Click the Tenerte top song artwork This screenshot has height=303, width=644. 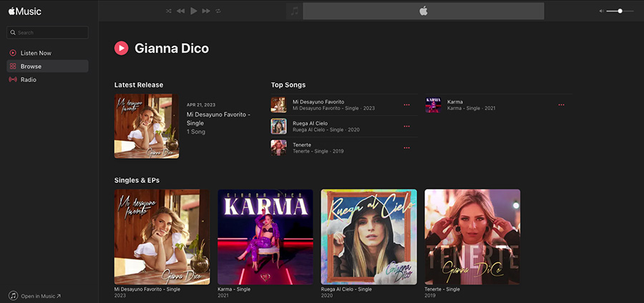pos(278,148)
